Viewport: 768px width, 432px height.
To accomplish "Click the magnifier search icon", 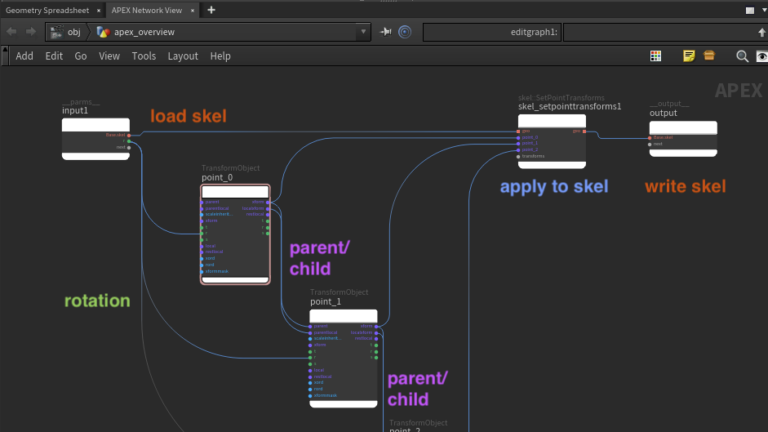I will (x=742, y=56).
